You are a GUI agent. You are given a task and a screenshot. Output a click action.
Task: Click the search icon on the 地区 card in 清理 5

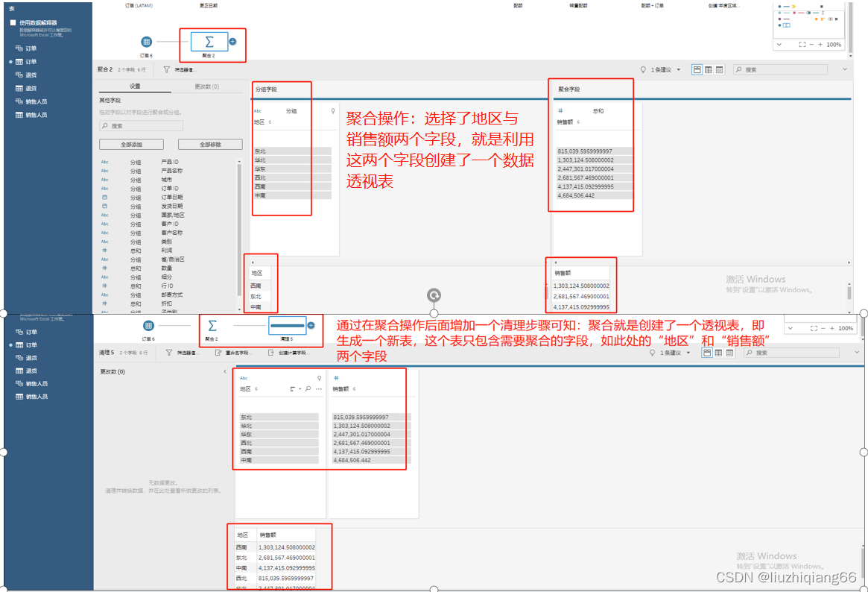pyautogui.click(x=308, y=388)
